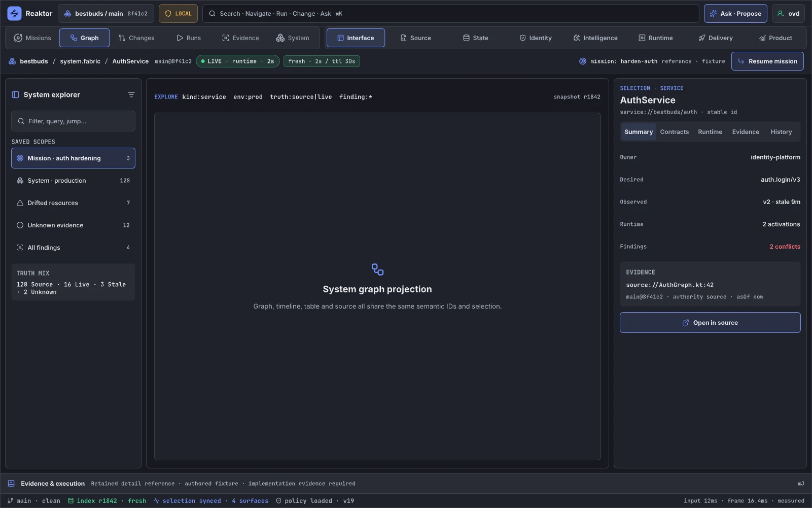
Task: Toggle the LOCAL mode badge
Action: tap(178, 14)
